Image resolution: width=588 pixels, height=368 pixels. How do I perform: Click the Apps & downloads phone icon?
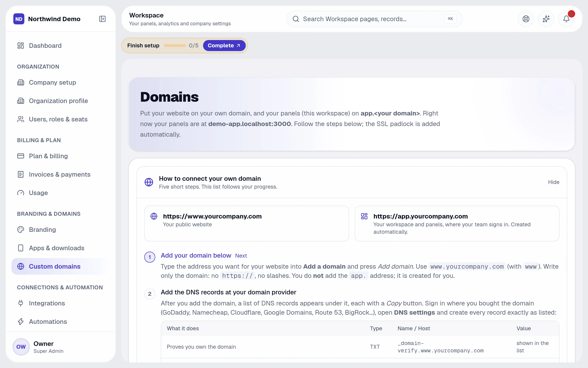point(21,248)
